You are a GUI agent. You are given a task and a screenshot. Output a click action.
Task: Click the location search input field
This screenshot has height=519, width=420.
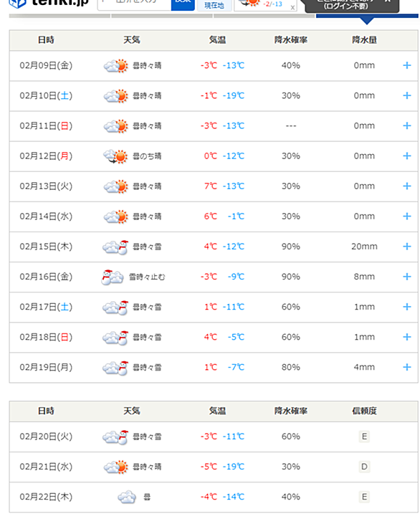134,4
